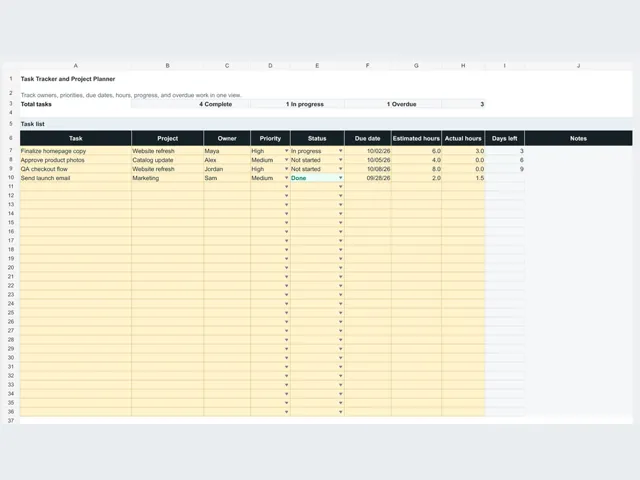Select the owner cell 'Maya'
This screenshot has height=480, width=640.
pos(227,151)
